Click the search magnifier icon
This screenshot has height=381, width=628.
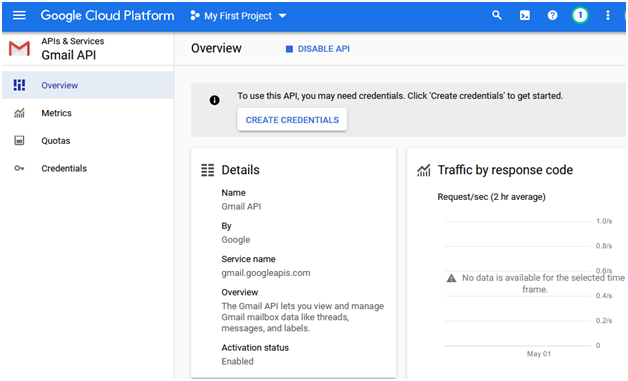(497, 15)
